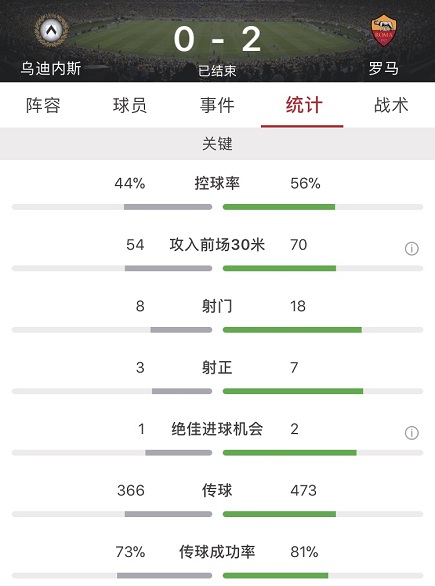Switch to the 球员 tab
This screenshot has width=435, height=586.
tap(130, 105)
